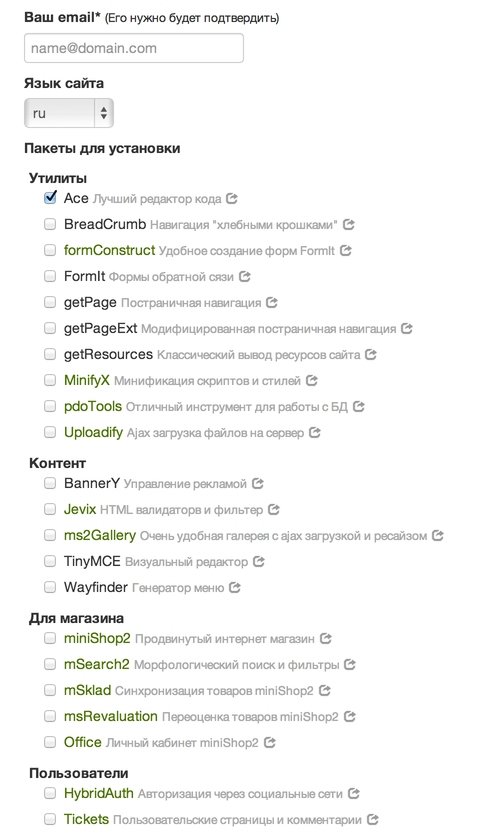The height and width of the screenshot is (834, 482).
Task: Open external link icon beside BreadCrumb description
Action: (348, 224)
